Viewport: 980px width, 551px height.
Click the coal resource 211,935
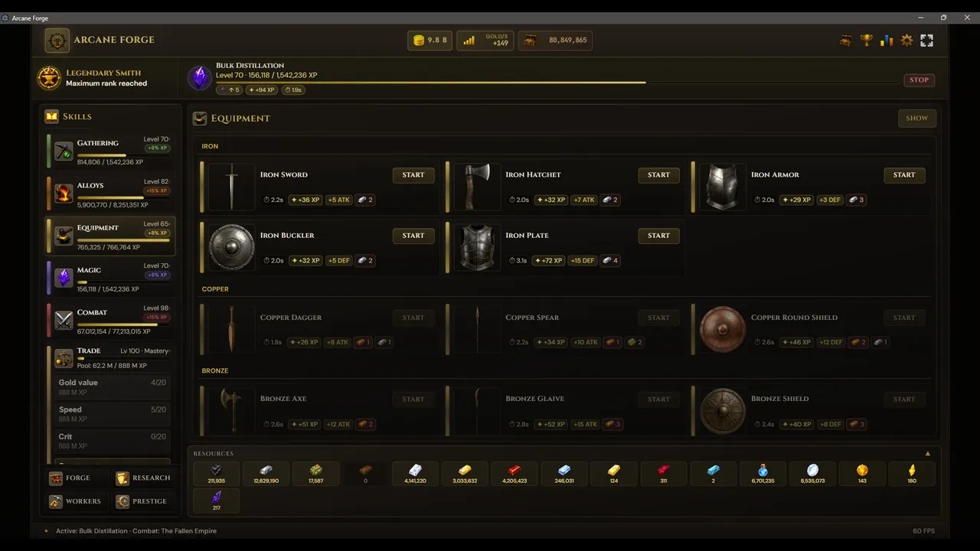tap(216, 474)
